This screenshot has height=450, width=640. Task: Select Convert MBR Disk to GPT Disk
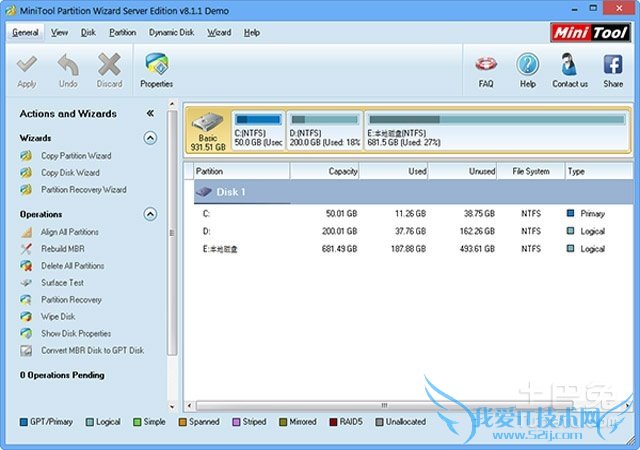coord(92,351)
